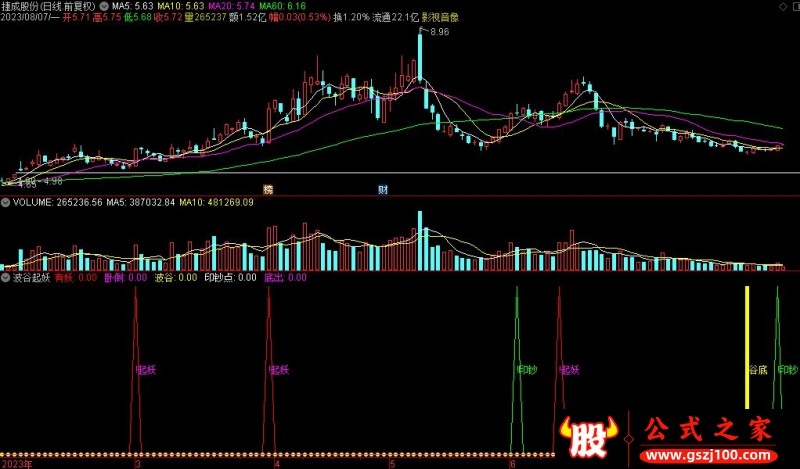Click month 5 on the time axis

click(x=392, y=464)
